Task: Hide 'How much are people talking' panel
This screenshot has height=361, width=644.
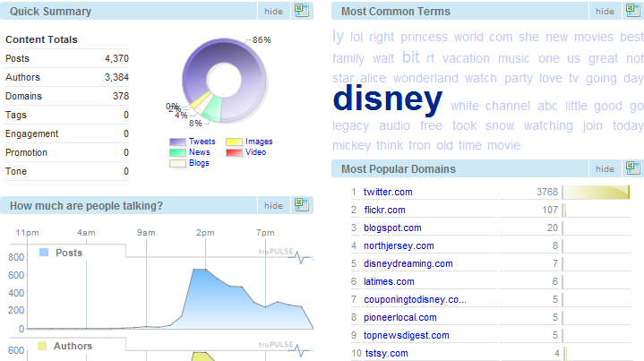Action: tap(273, 206)
